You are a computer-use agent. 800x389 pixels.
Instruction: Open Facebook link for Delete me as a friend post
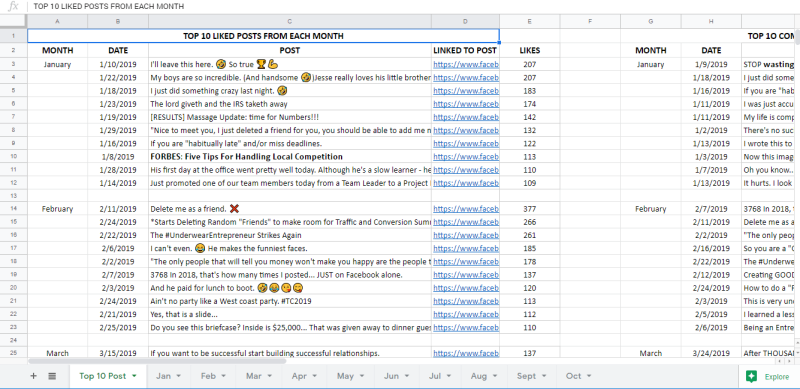coord(466,209)
